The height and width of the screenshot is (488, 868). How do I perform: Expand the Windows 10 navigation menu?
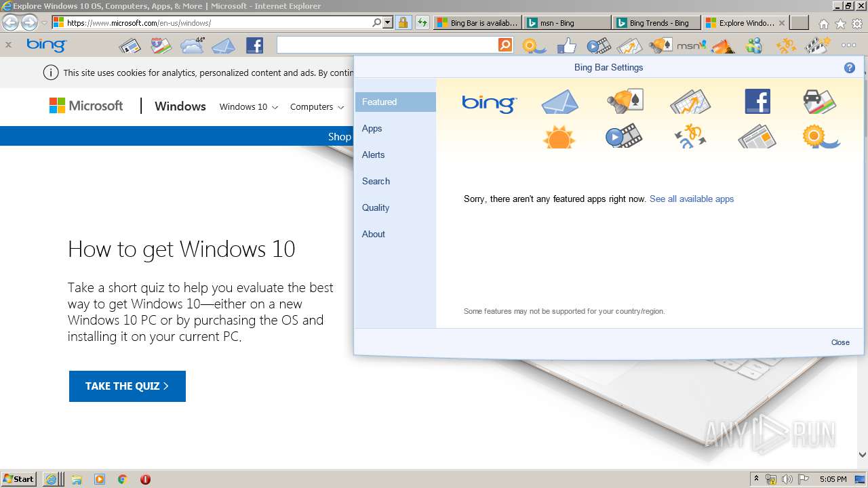coord(249,106)
